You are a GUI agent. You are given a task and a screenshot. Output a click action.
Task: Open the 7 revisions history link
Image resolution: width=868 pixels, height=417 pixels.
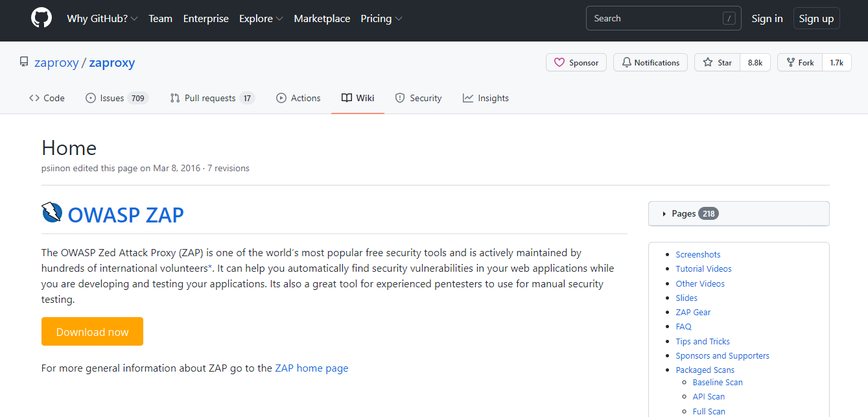pyautogui.click(x=228, y=168)
